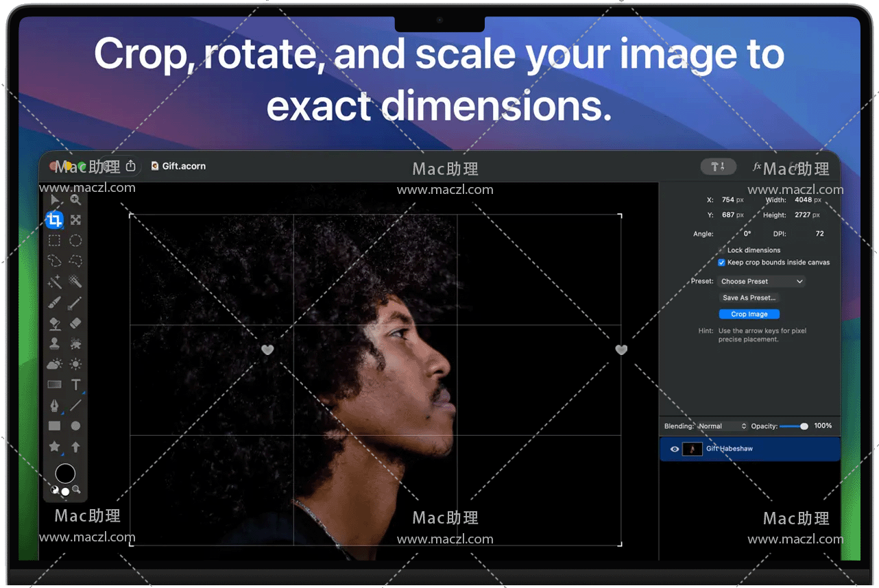Pick the Magic Wand tool

[x=54, y=282]
